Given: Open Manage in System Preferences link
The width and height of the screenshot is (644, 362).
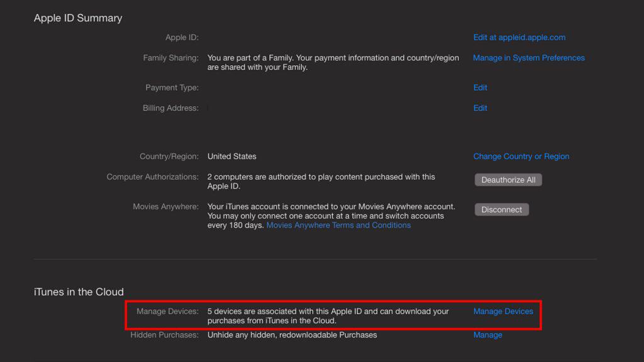Looking at the screenshot, I should coord(528,58).
